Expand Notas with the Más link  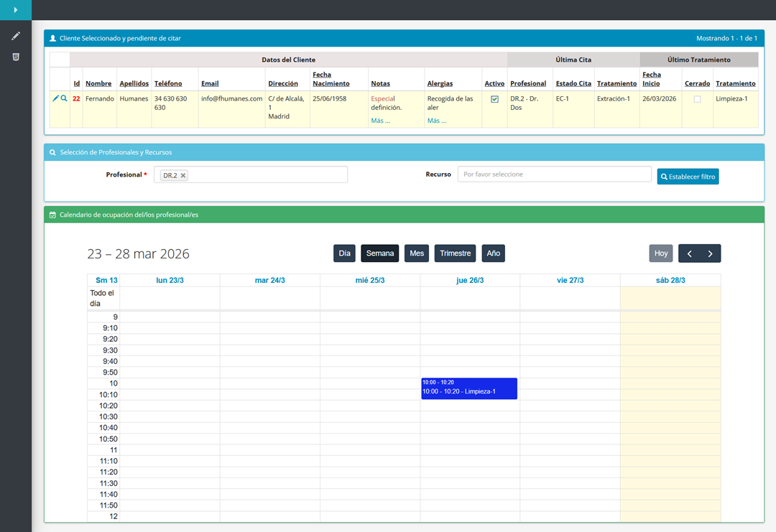click(380, 121)
